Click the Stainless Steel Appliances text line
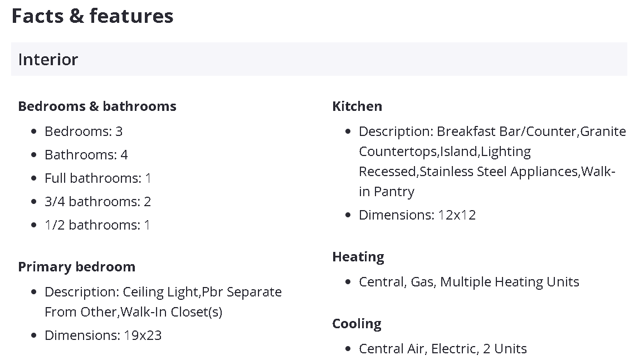This screenshot has height=360, width=644. click(486, 172)
